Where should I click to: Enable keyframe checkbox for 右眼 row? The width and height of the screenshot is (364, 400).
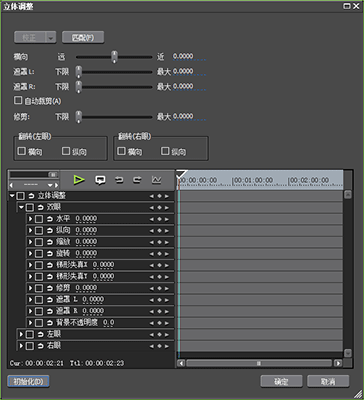[x=30, y=346]
